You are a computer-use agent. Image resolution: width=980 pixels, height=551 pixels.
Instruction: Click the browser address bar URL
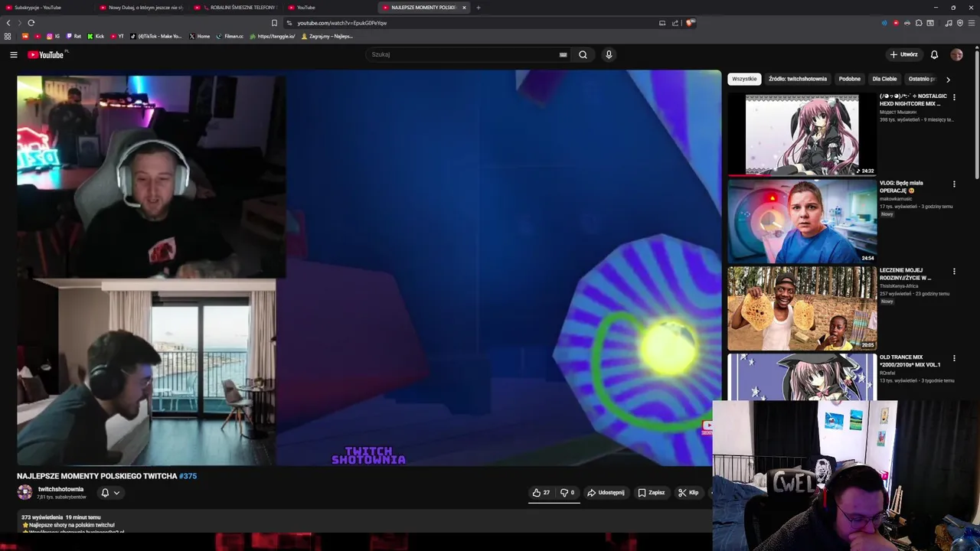342,23
